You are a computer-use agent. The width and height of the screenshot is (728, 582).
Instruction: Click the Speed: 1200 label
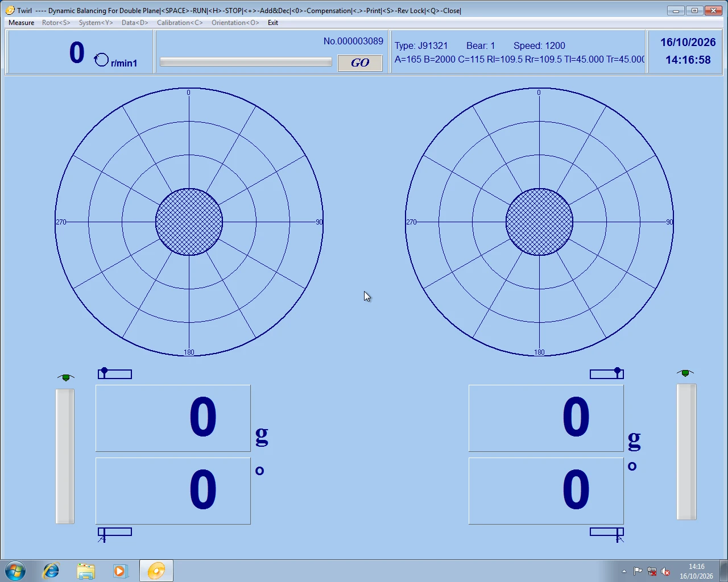[539, 45]
